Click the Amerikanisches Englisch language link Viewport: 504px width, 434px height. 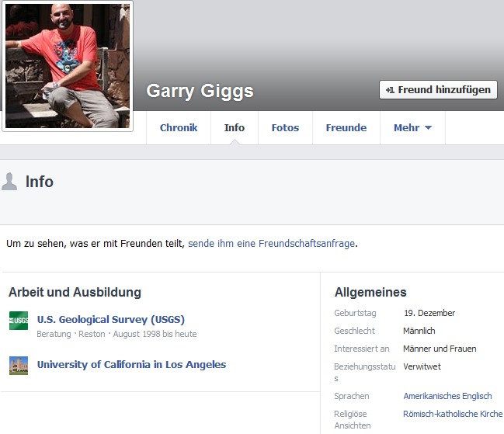click(447, 396)
